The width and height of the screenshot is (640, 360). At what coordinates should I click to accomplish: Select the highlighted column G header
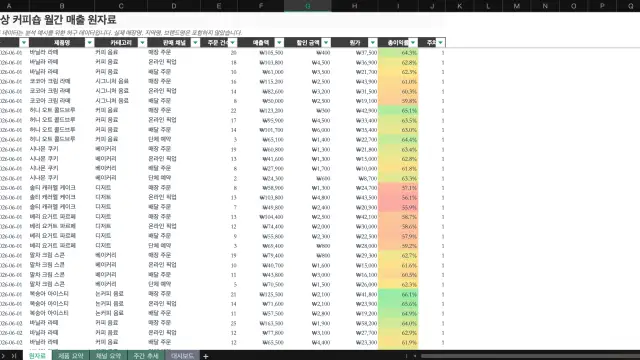(x=308, y=6)
